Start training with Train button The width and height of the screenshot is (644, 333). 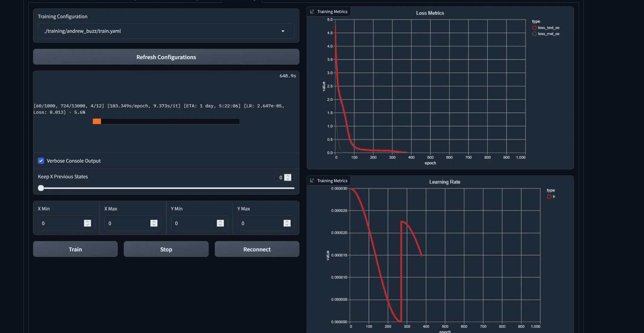[75, 249]
